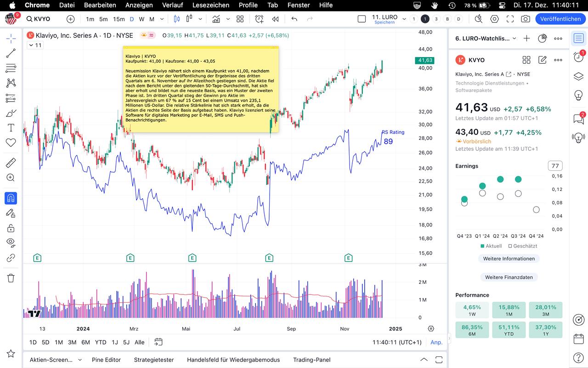Take a chart snapshot with camera icon
This screenshot has width=588, height=368.
coord(525,19)
